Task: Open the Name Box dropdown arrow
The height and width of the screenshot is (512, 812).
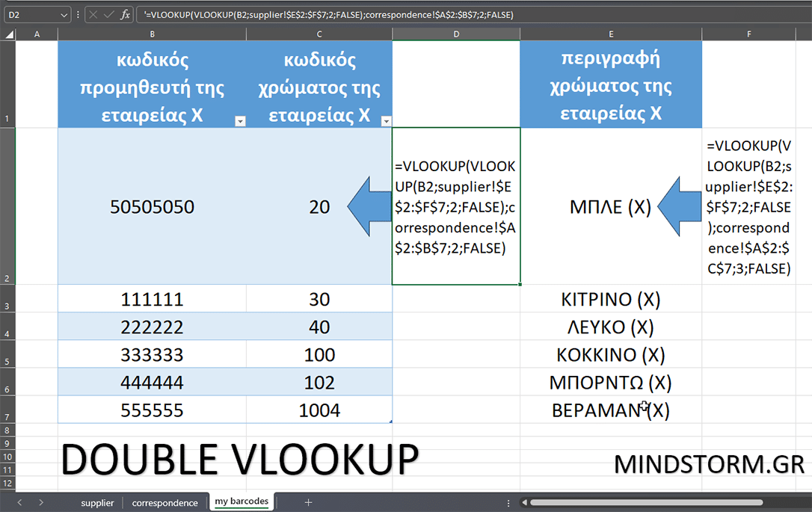Action: [63, 14]
